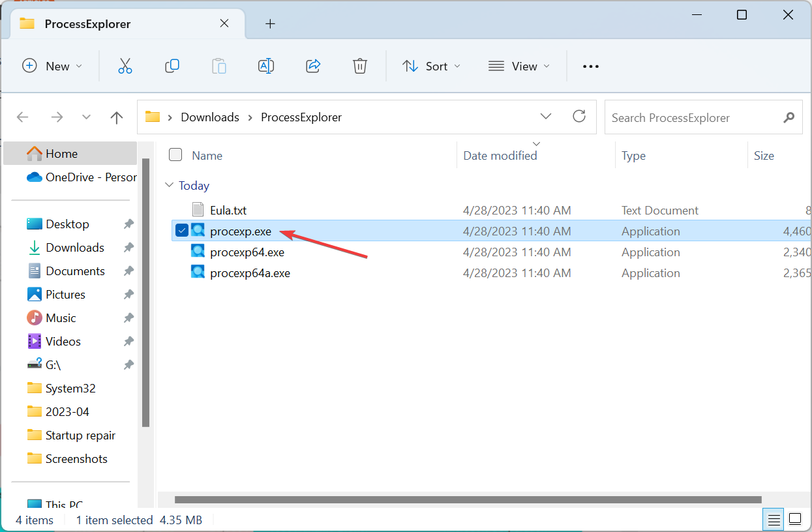Viewport: 812px width, 532px height.
Task: Click the folder icon in address bar
Action: tap(153, 117)
